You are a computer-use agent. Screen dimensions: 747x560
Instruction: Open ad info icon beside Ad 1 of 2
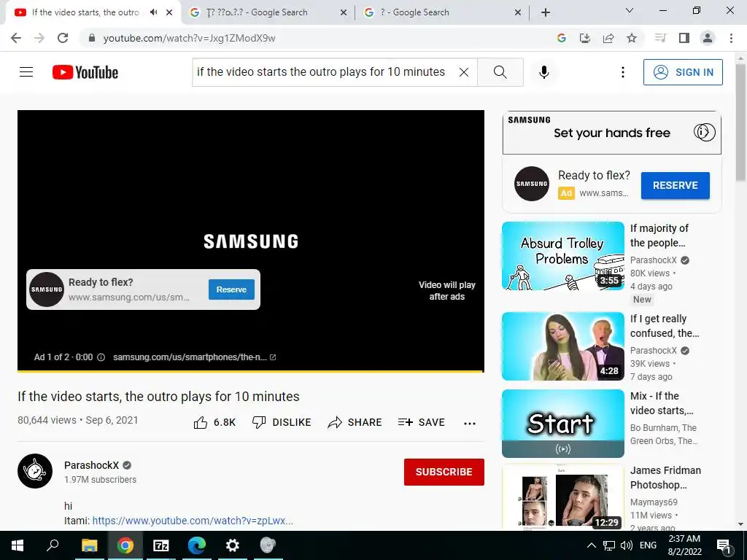pyautogui.click(x=101, y=357)
